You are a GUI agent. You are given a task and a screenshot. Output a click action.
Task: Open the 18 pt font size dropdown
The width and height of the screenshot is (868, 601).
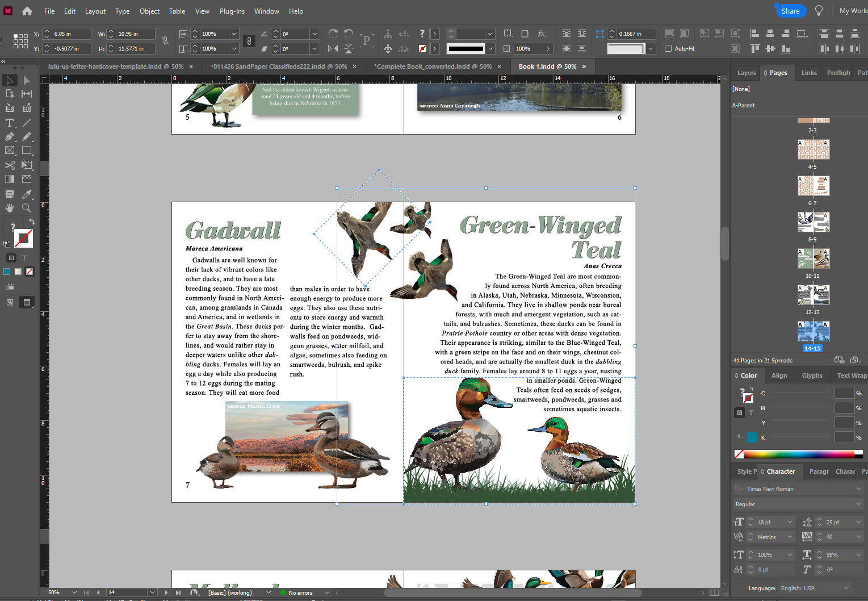(790, 522)
